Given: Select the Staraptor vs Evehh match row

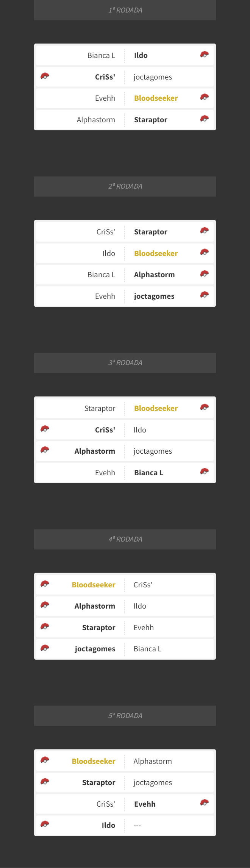Looking at the screenshot, I should point(125,628).
